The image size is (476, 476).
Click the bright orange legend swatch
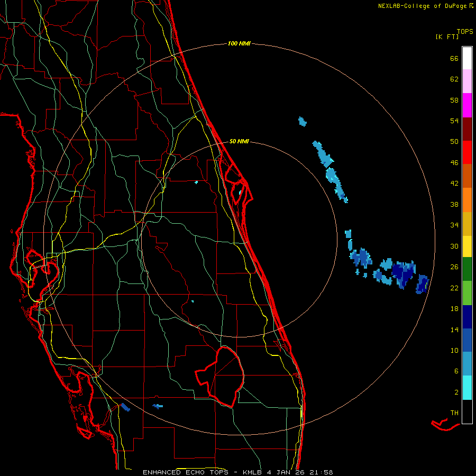click(x=467, y=200)
